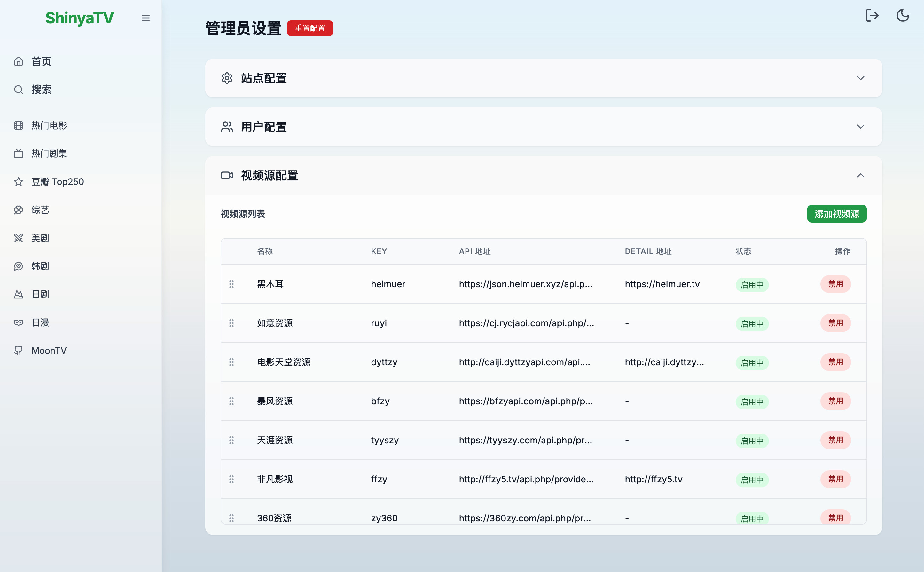Viewport: 924px width, 572px height.
Task: Click the TV icon for 热门剧集
Action: pos(19,154)
